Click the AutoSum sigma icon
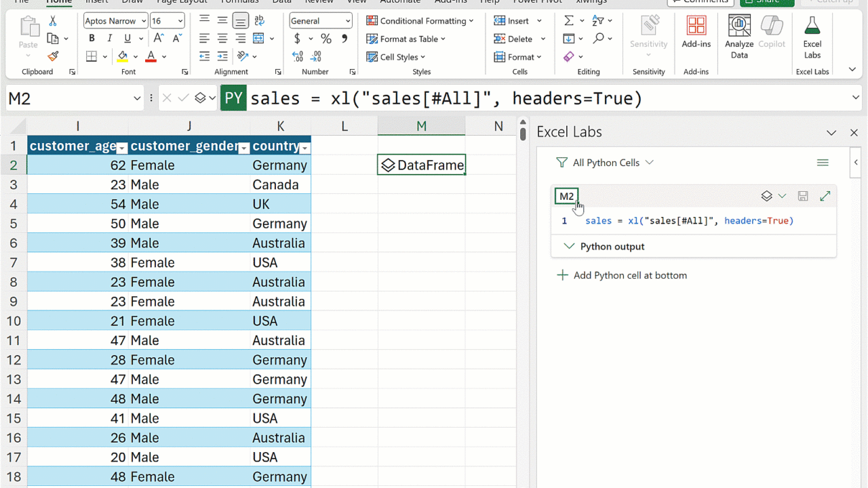 pyautogui.click(x=569, y=21)
